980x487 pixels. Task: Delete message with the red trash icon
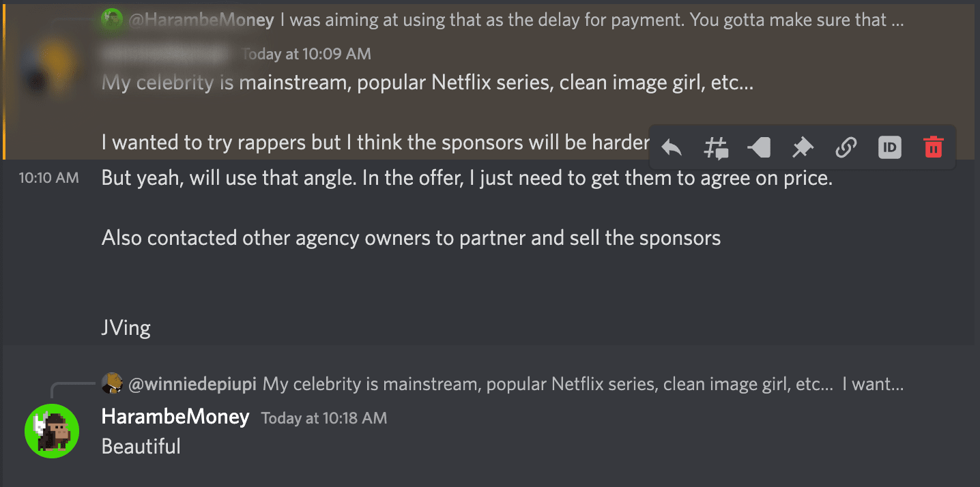tap(933, 147)
